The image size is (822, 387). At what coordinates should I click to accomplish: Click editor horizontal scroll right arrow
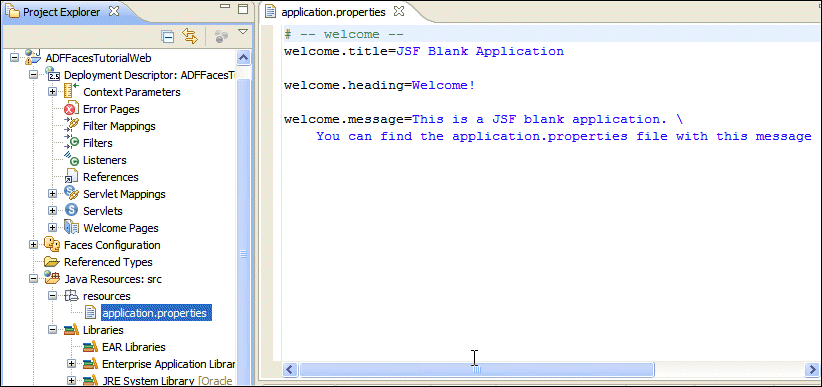tap(812, 369)
